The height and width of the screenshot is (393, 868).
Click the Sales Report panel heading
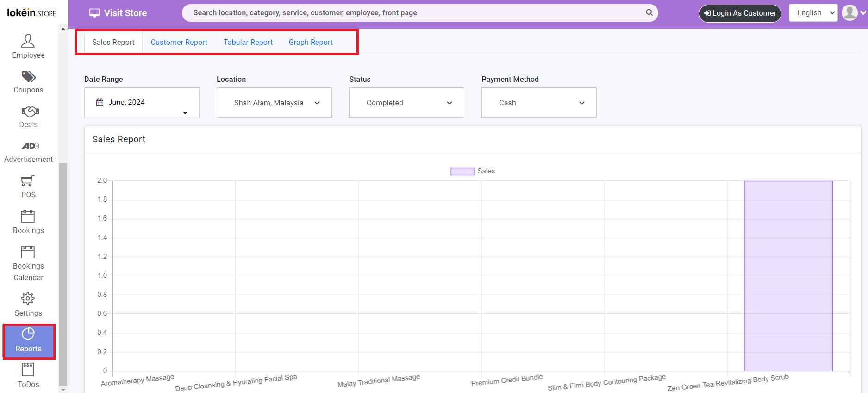pos(119,139)
